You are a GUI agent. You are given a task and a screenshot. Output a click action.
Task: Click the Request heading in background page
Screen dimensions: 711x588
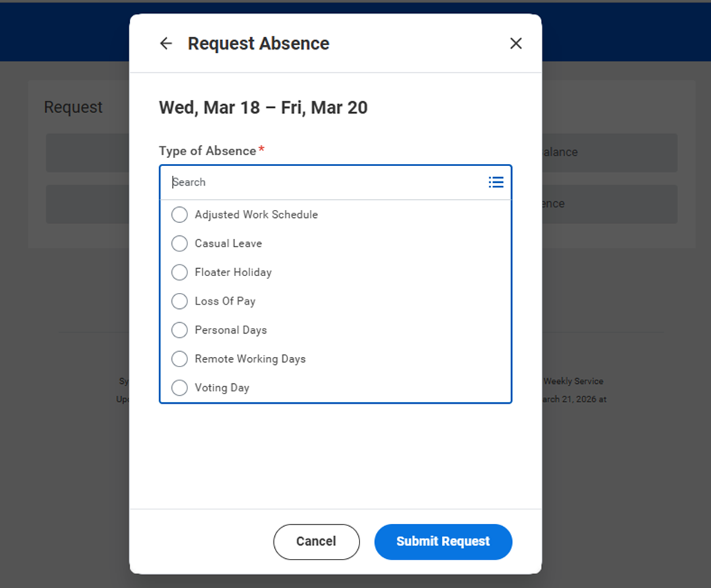click(x=73, y=107)
